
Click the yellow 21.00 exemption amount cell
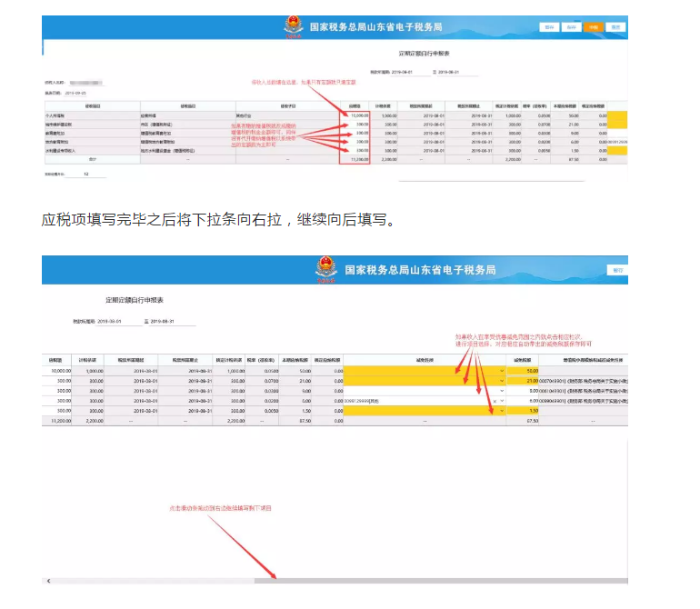523,381
